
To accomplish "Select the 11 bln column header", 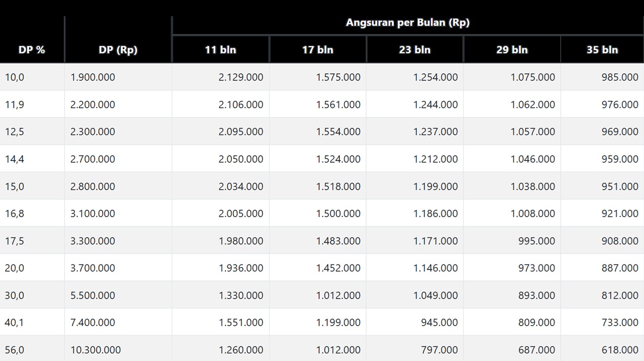I will 220,49.
